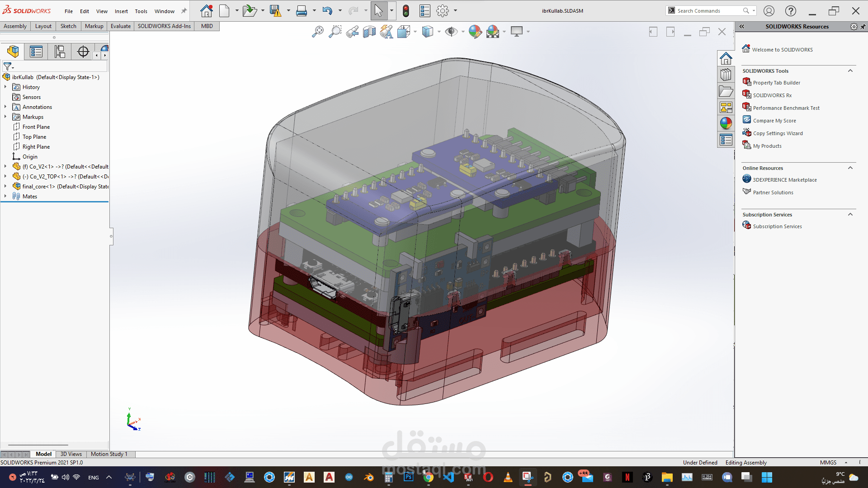Screen dimensions: 868x488
Task: Pin the SOLIDWORKS Resources task pane
Action: 863,27
